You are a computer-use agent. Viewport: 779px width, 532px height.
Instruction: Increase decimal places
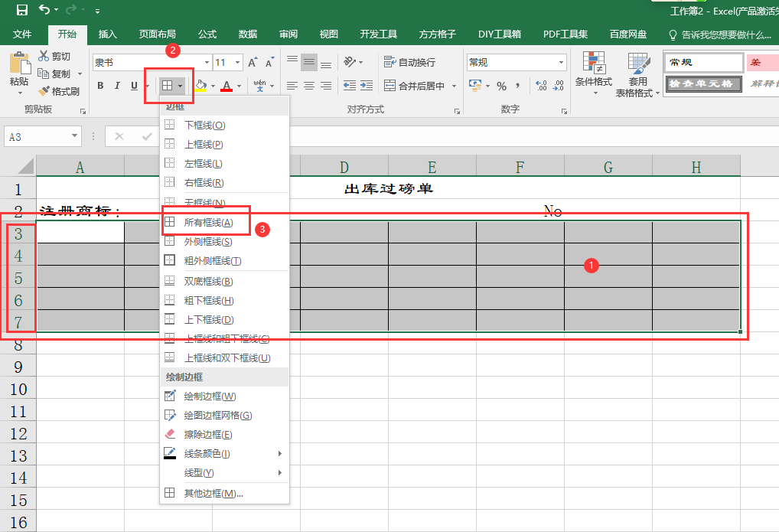click(542, 86)
